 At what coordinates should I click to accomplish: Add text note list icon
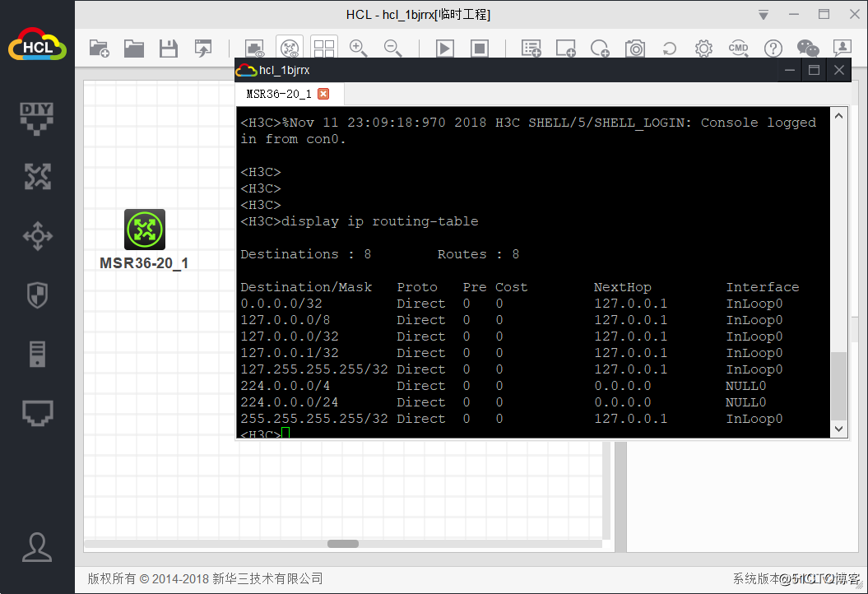[x=531, y=49]
